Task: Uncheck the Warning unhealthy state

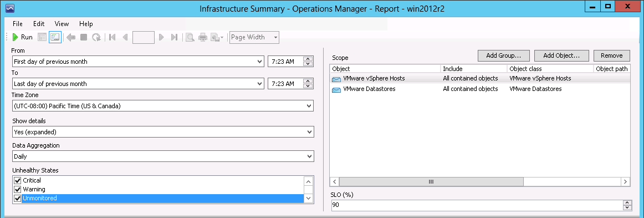Action: coord(17,190)
